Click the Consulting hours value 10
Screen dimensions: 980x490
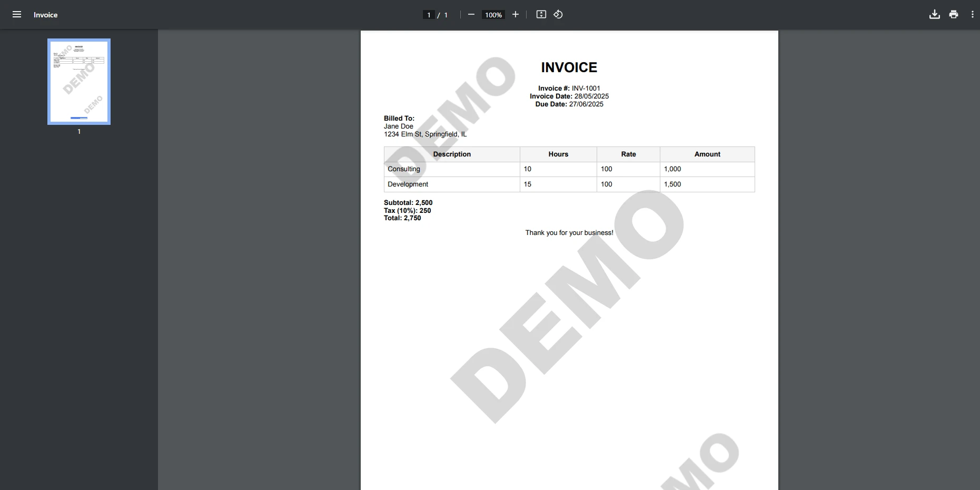[528, 169]
